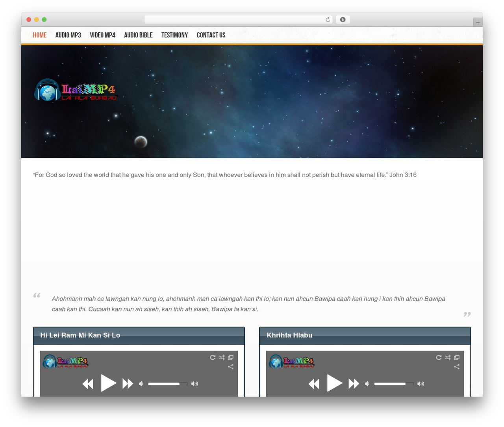Focus the browser address bar
The height and width of the screenshot is (427, 504).
[x=238, y=20]
